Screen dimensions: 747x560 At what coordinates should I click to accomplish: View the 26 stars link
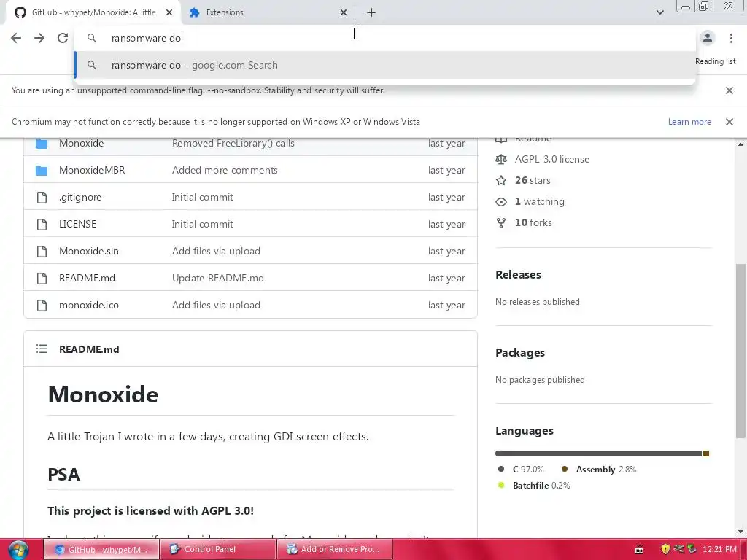533,181
